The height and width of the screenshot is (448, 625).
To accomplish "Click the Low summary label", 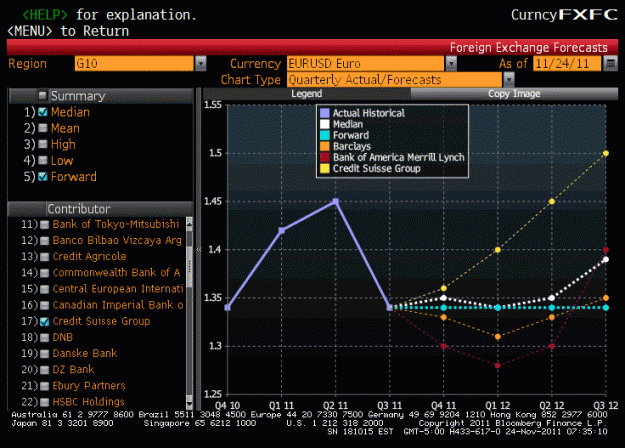I will pyautogui.click(x=62, y=161).
